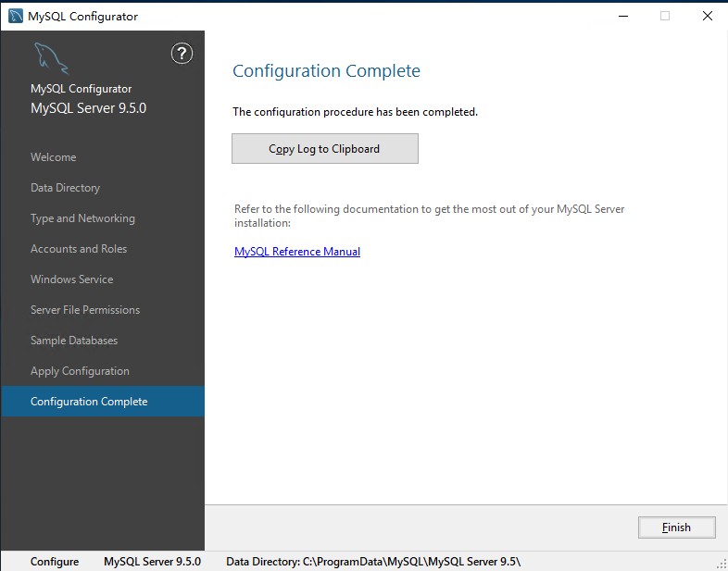Select the Sample Databases step

click(x=74, y=341)
